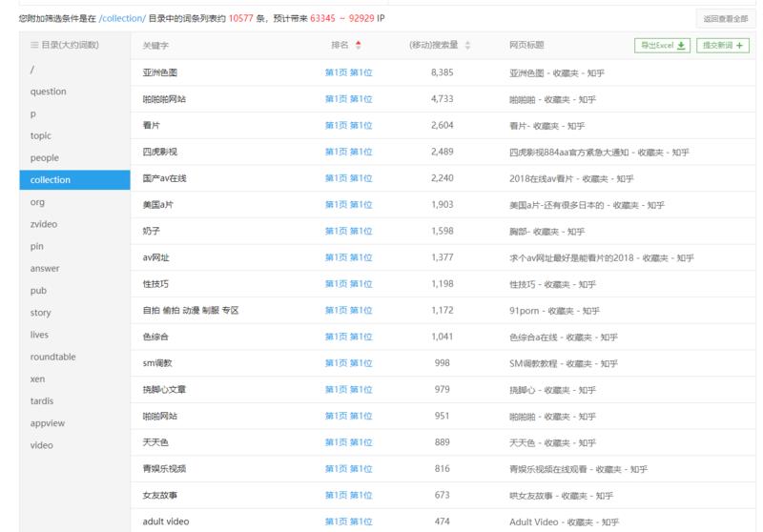This screenshot has height=532, width=763.
Task: Select the people directory
Action: click(44, 157)
